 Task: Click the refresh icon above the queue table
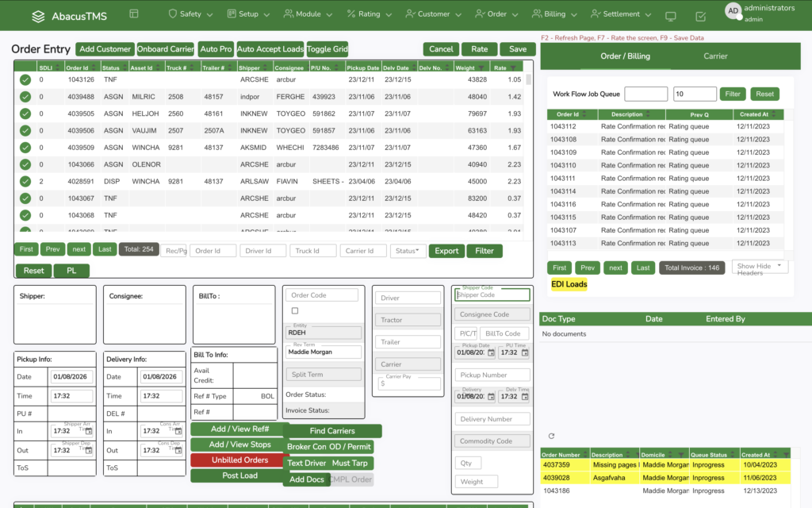(x=552, y=436)
